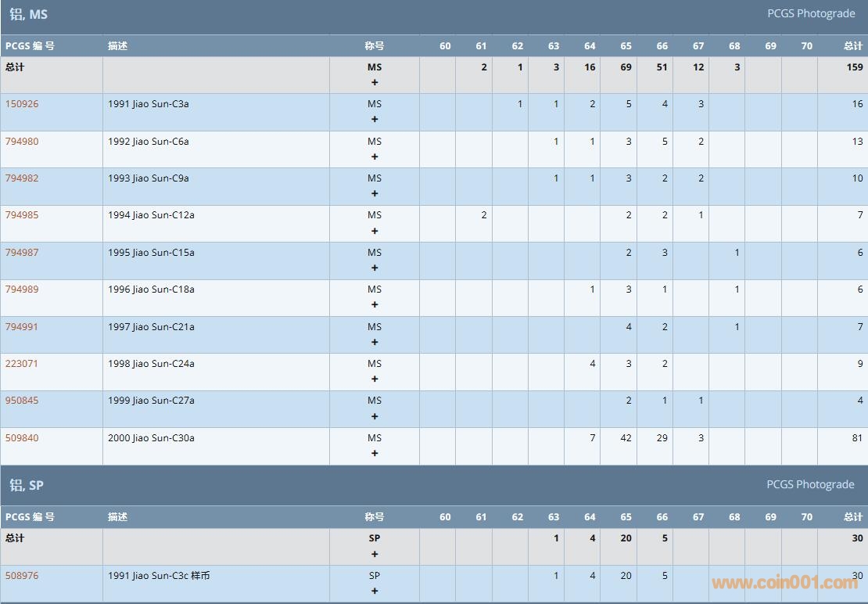
Task: Open PCGS Photograde in 铝, MS header
Action: (x=810, y=14)
